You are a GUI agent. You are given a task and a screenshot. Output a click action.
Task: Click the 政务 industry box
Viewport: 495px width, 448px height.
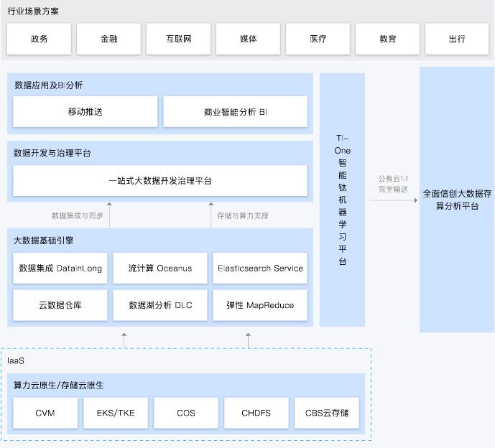(x=39, y=39)
